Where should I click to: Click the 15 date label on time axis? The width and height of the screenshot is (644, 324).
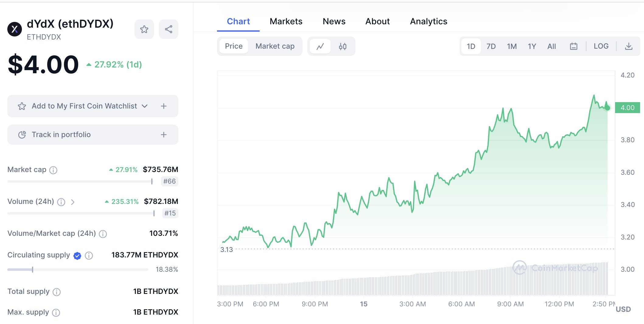[364, 304]
